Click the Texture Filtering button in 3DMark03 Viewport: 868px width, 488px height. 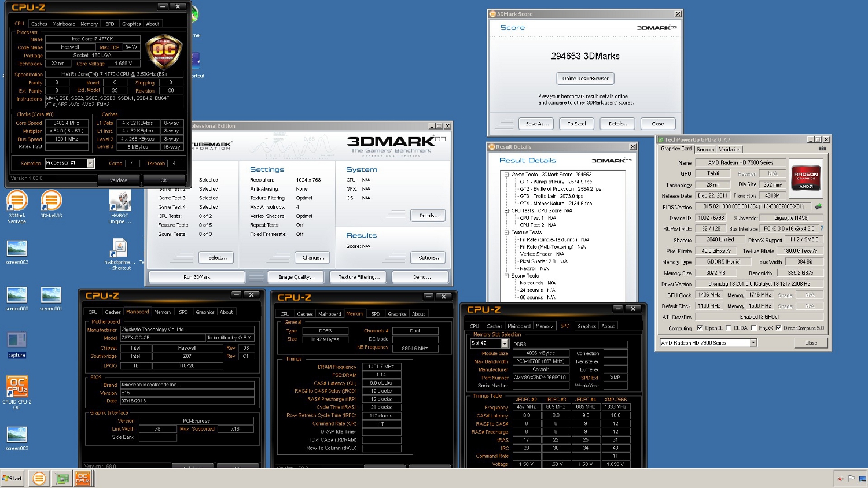pos(359,277)
